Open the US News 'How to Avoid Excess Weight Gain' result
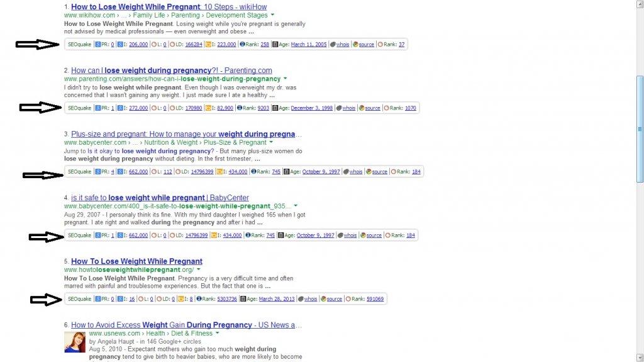Viewport: 644px width, 362px height. coord(186,325)
